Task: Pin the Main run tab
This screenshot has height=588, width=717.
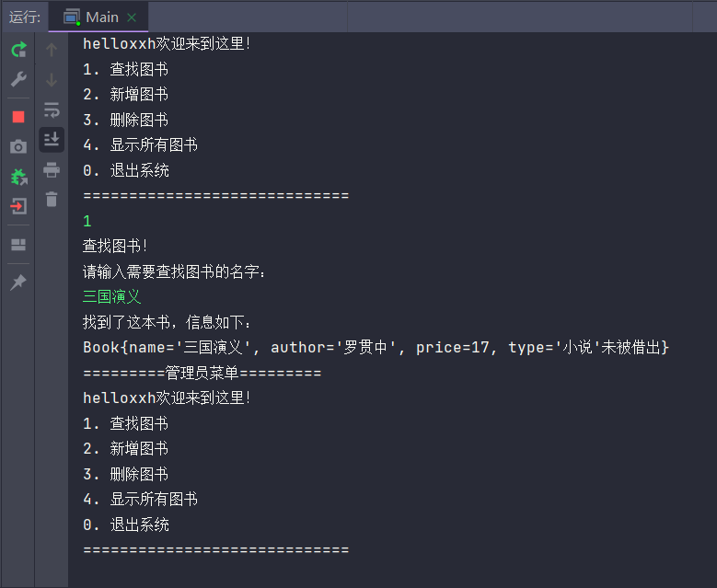Action: point(18,282)
